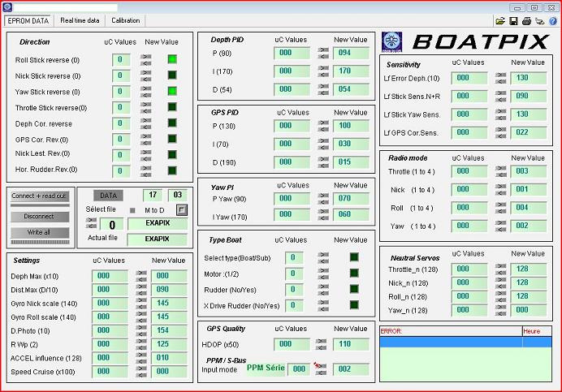Click transfer arrows for HDOP value

pos(323,344)
